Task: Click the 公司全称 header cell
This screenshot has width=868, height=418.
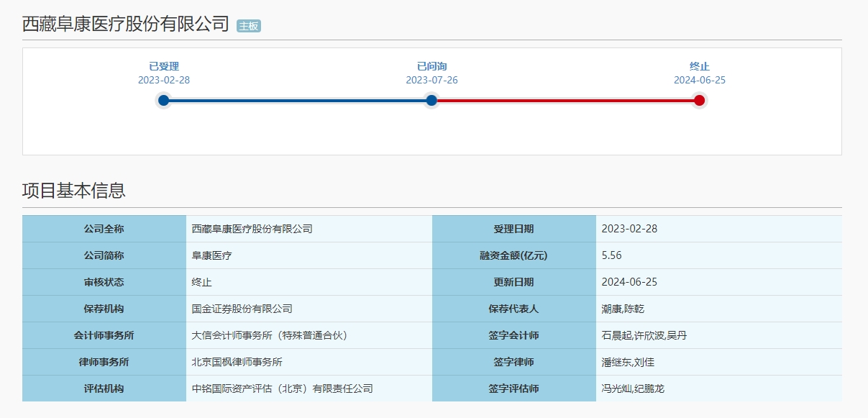Action: [x=104, y=229]
